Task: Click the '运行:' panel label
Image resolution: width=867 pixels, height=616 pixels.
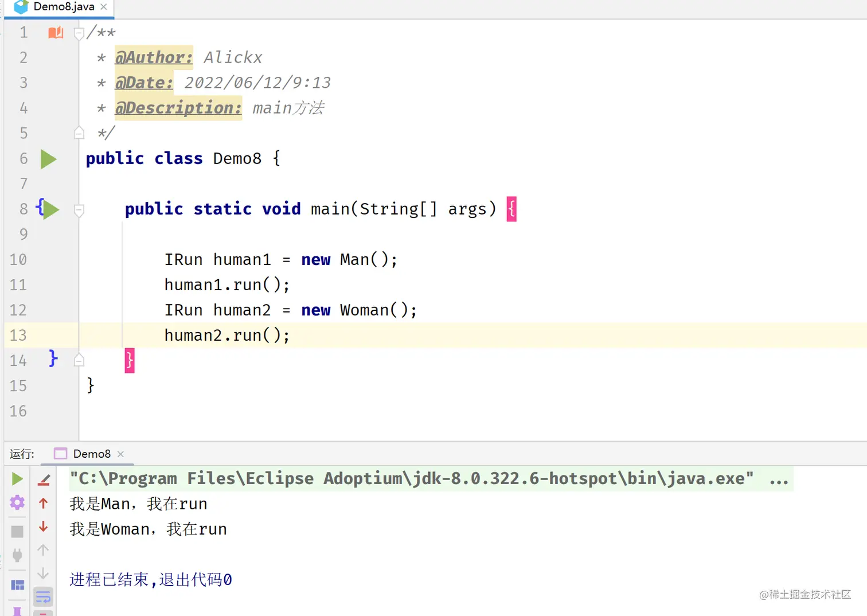Action: click(22, 454)
